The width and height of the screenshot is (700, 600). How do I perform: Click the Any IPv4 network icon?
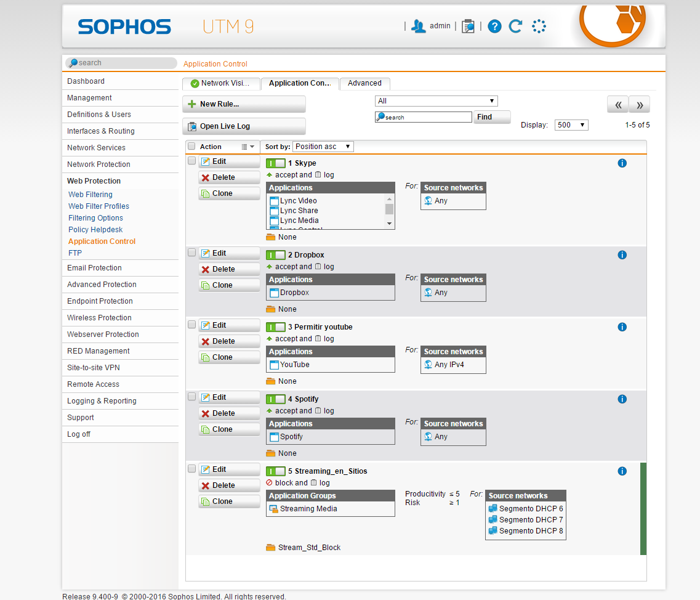(x=428, y=365)
